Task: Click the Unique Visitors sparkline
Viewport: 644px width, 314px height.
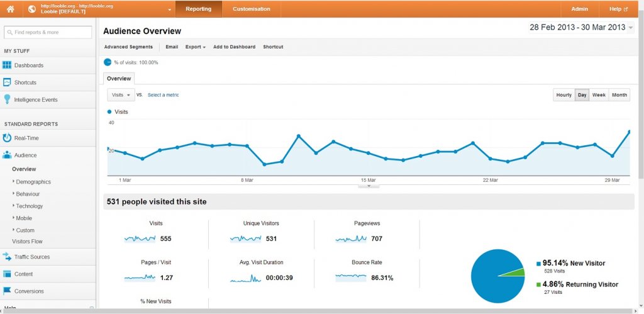Action: tap(246, 238)
